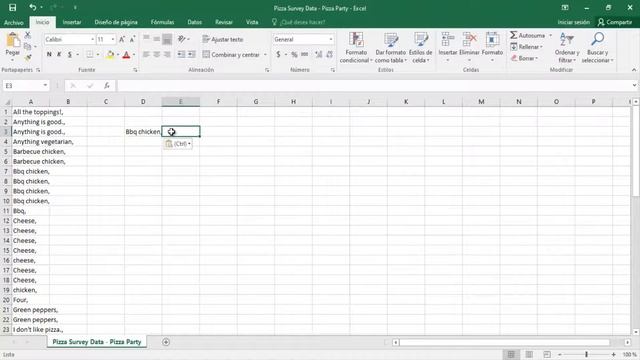The height and width of the screenshot is (360, 640).
Task: Apply percent style
Action: 294,54
